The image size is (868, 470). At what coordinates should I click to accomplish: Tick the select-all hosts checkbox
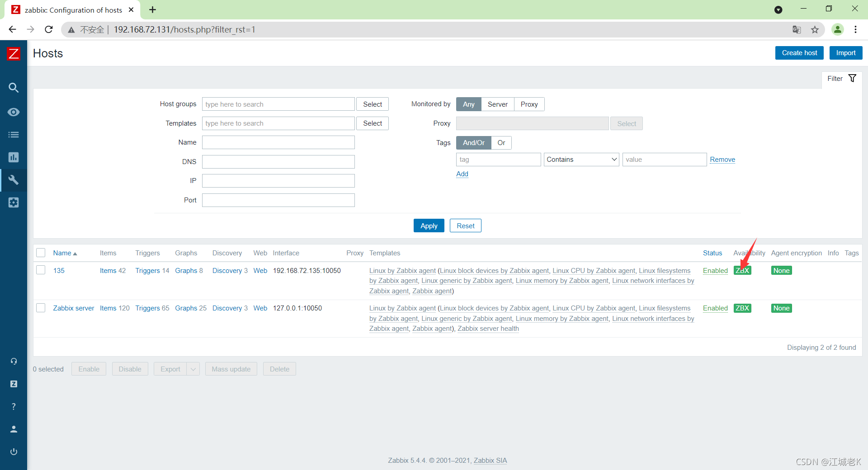click(41, 253)
